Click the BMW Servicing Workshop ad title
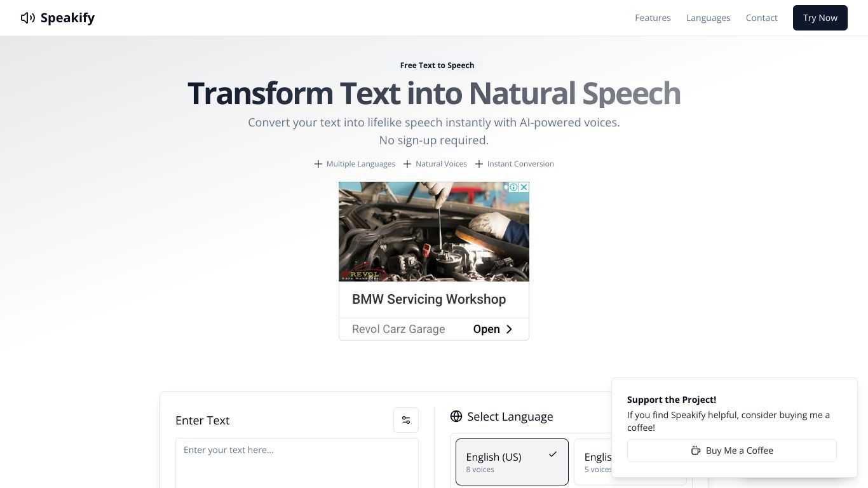 point(429,299)
